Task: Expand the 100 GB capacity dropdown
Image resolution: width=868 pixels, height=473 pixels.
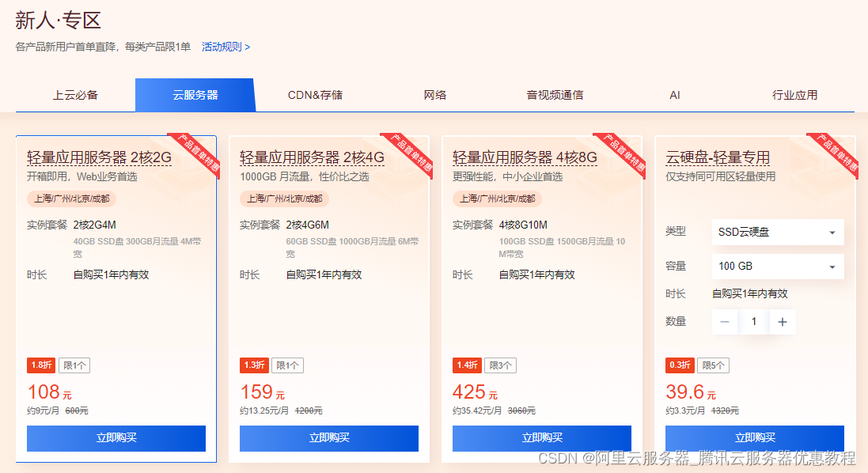Action: click(777, 267)
